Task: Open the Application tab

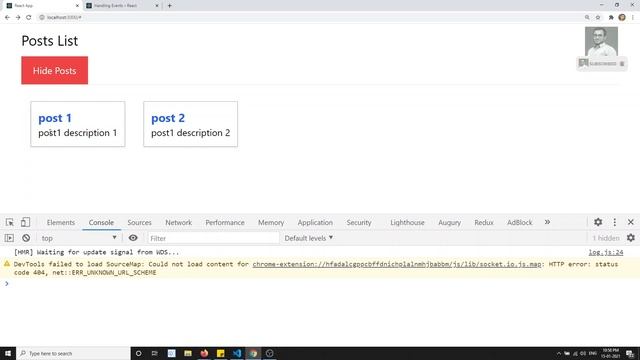Action: coord(315,222)
